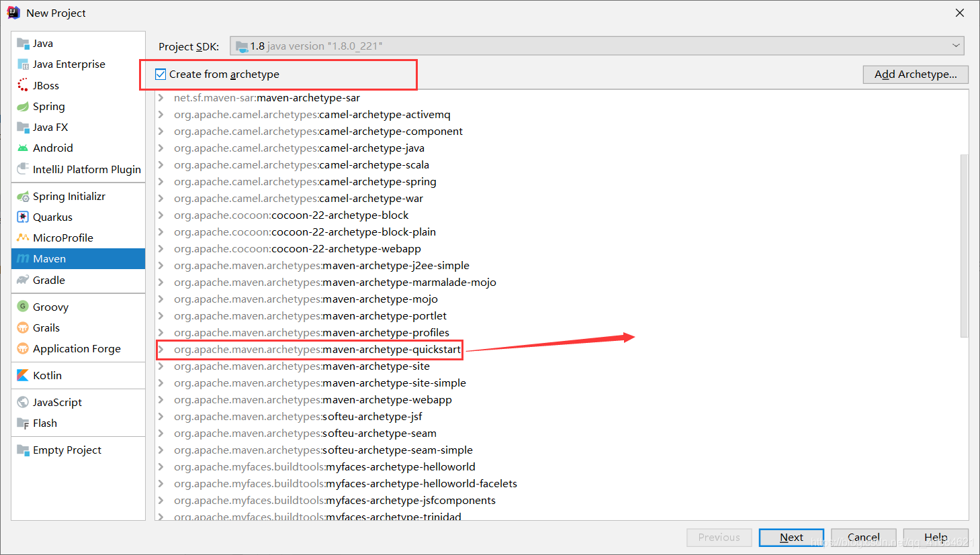The width and height of the screenshot is (980, 555).
Task: Click the Java Enterprise icon
Action: [23, 64]
